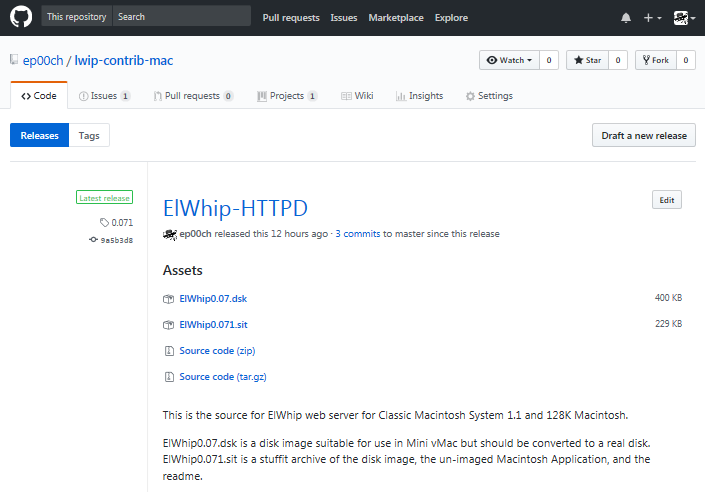705x492 pixels.
Task: Select the Releases view
Action: point(40,135)
